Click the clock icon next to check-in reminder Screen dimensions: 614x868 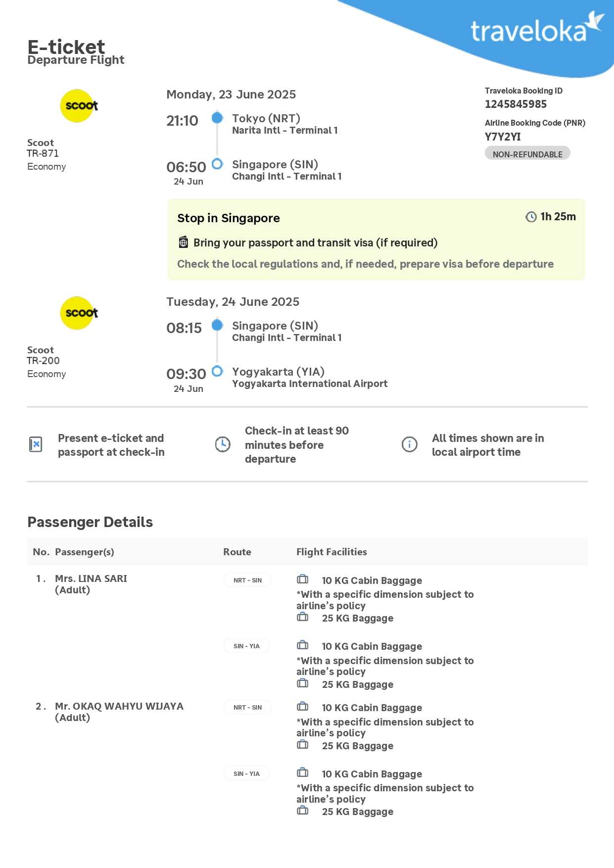[223, 444]
